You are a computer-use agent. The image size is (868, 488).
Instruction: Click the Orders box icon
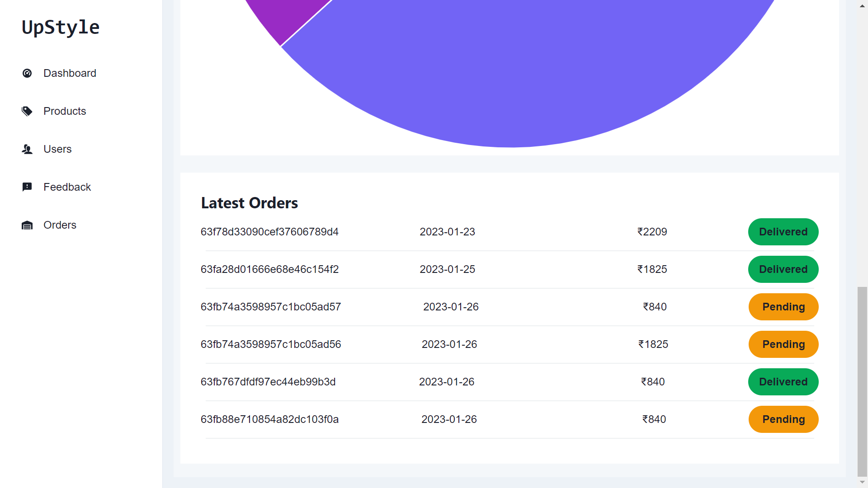(x=27, y=225)
